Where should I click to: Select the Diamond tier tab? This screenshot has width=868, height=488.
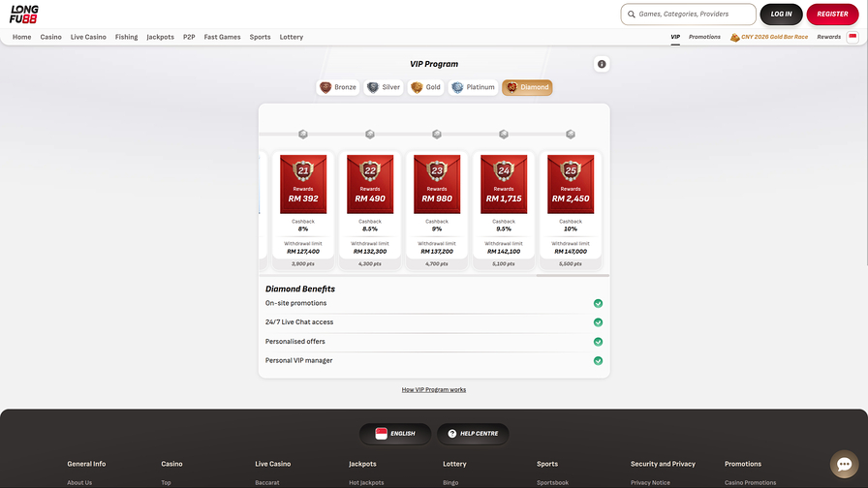tap(527, 87)
